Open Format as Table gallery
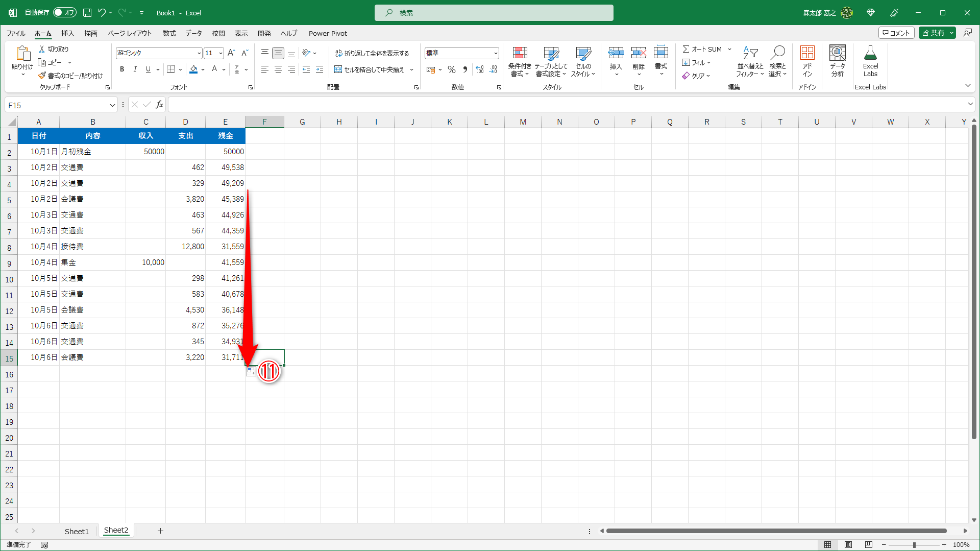 pos(551,61)
